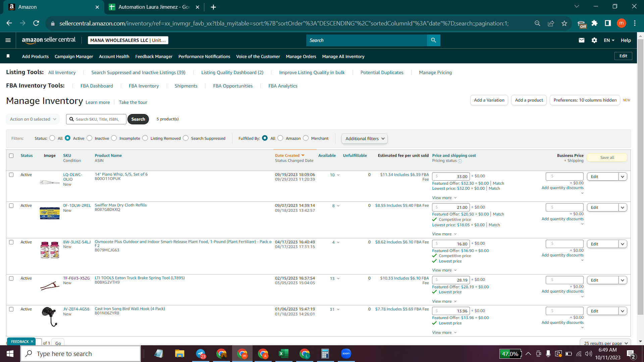Reload the page with browser refresh icon
The height and width of the screenshot is (362, 644).
coord(36,23)
